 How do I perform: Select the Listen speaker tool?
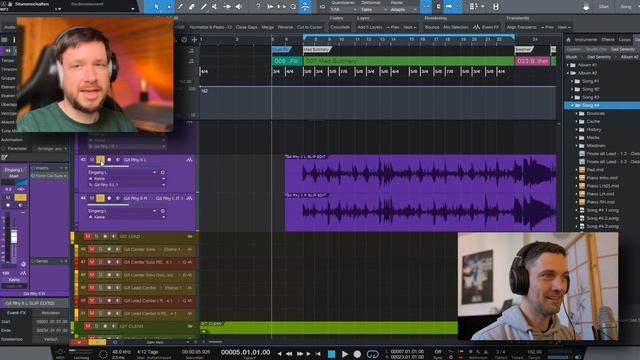[239, 7]
